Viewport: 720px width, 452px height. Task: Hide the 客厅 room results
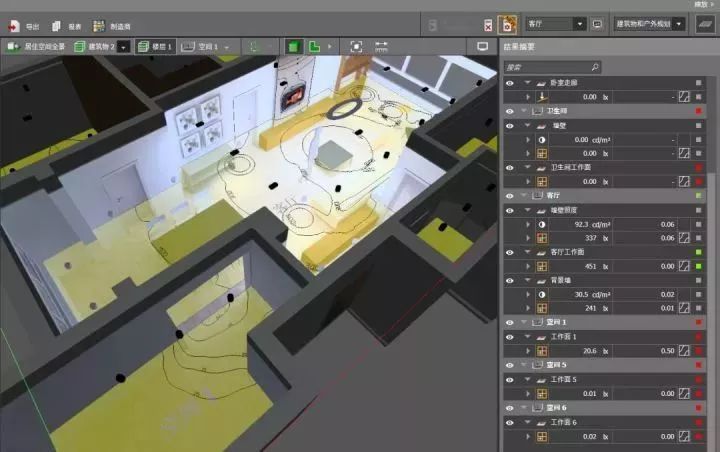510,195
